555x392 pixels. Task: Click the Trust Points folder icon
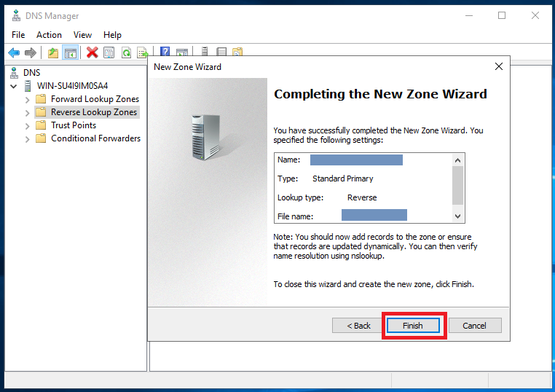click(41, 125)
